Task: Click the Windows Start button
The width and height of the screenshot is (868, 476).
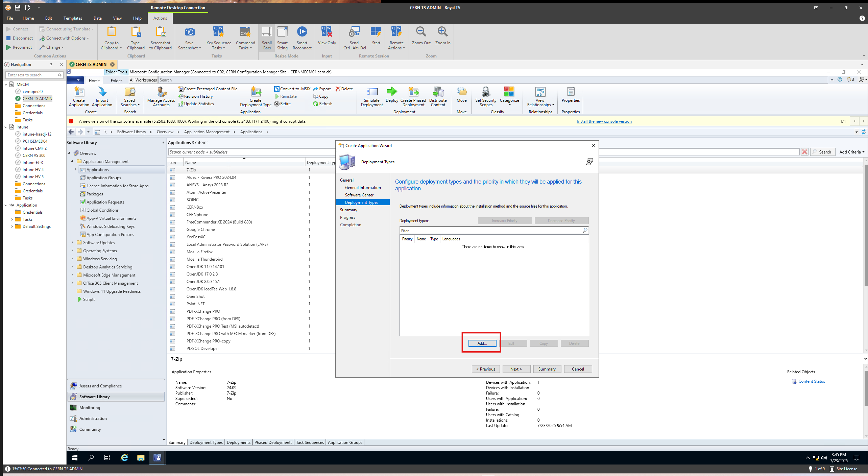Action: pyautogui.click(x=75, y=458)
